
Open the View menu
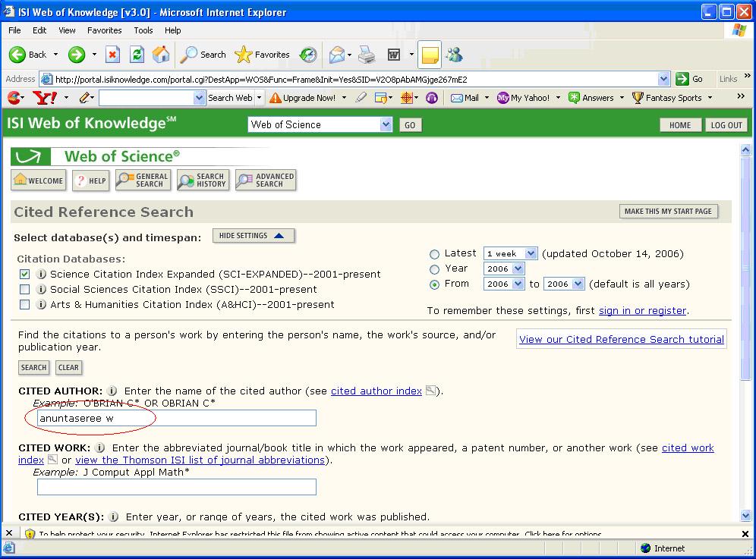[x=67, y=30]
